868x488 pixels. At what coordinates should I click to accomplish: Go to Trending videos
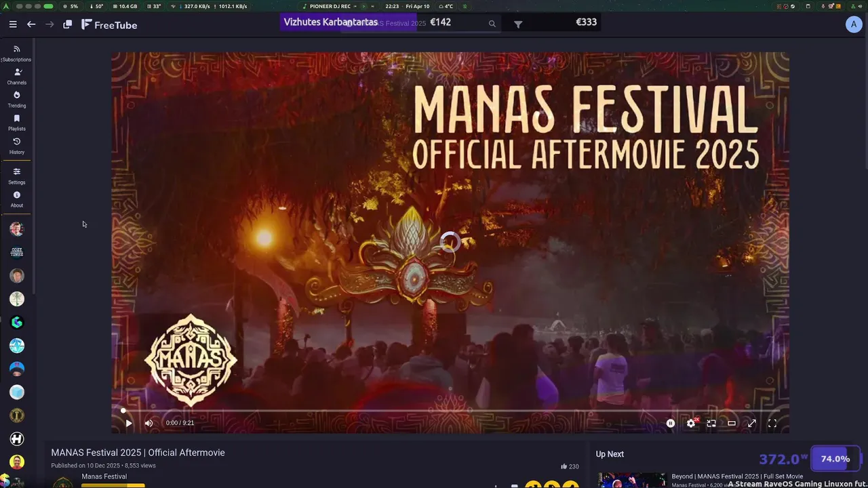click(17, 100)
